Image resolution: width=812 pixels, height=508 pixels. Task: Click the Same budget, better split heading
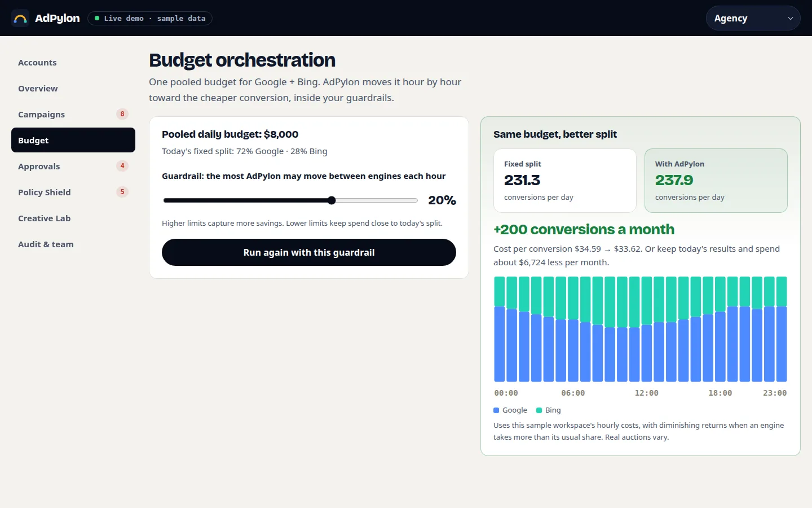[x=555, y=134]
